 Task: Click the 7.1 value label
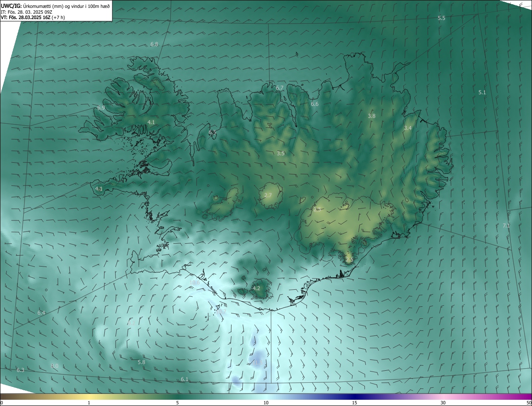click(x=506, y=226)
